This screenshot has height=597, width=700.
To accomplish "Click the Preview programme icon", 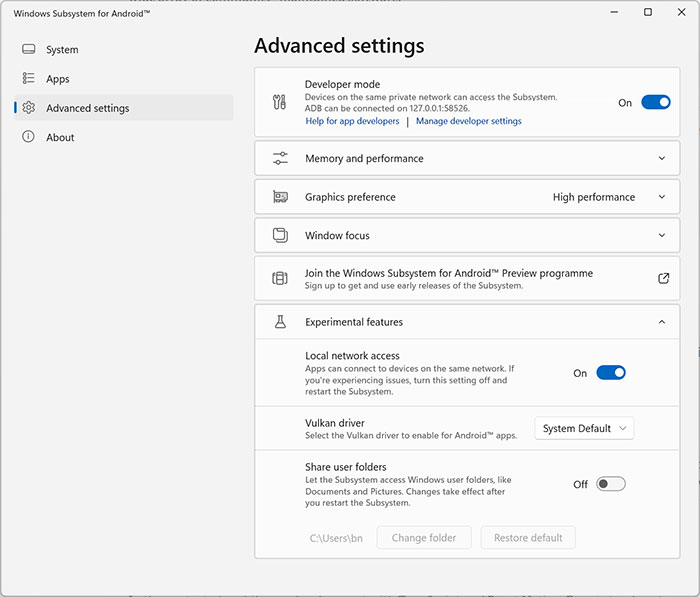I will [280, 278].
